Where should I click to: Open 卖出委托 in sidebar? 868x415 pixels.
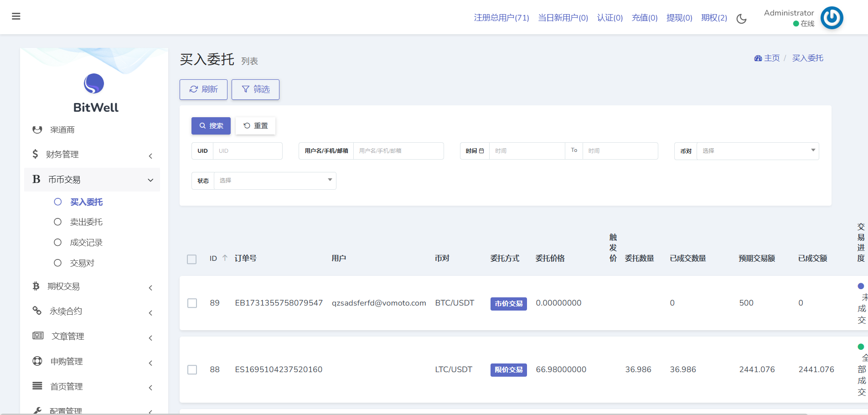pos(86,222)
